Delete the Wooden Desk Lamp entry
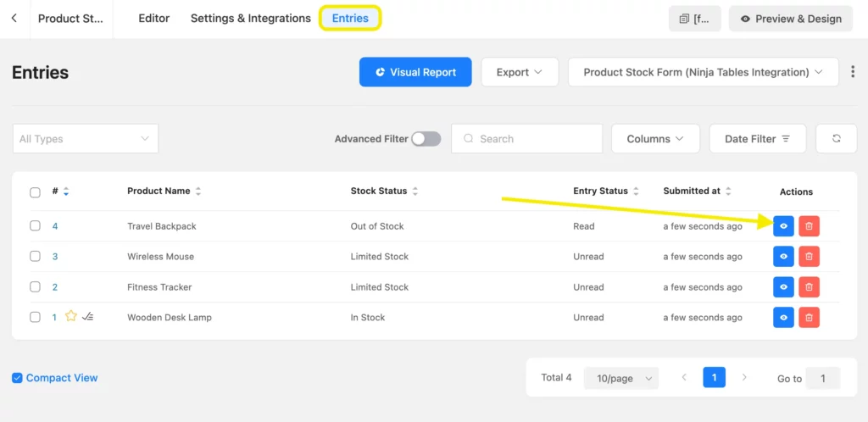The width and height of the screenshot is (868, 422). (x=809, y=318)
